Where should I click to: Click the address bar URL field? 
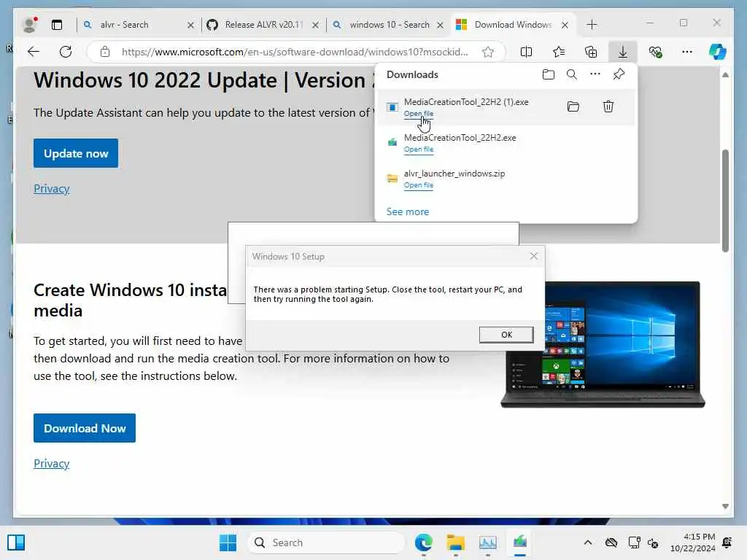tap(295, 52)
